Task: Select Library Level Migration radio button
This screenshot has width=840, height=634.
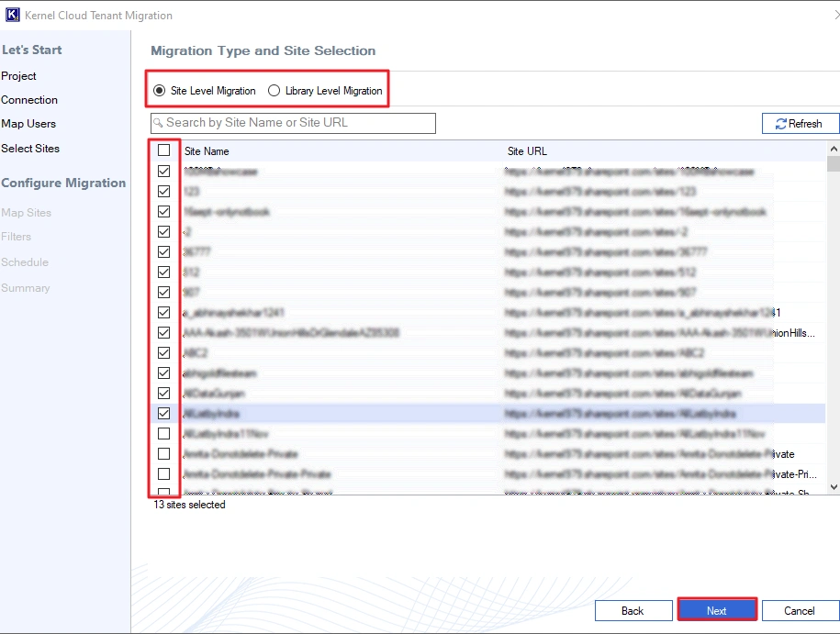Action: (274, 91)
